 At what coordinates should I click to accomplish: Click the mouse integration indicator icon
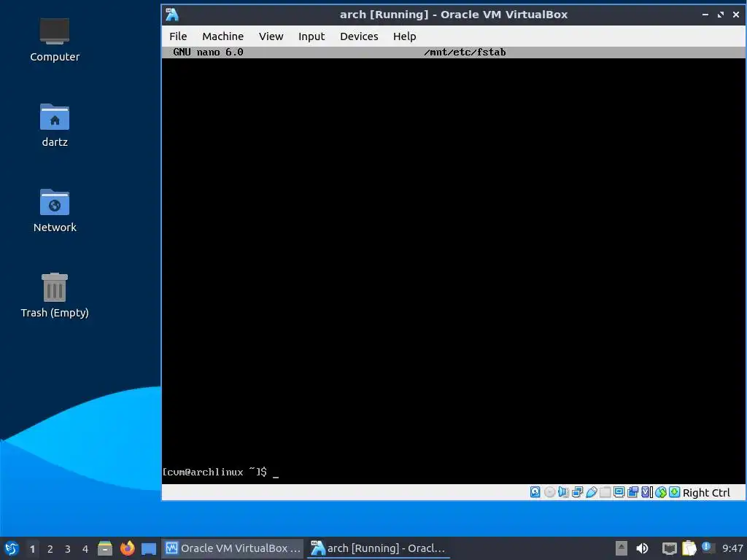[660, 492]
